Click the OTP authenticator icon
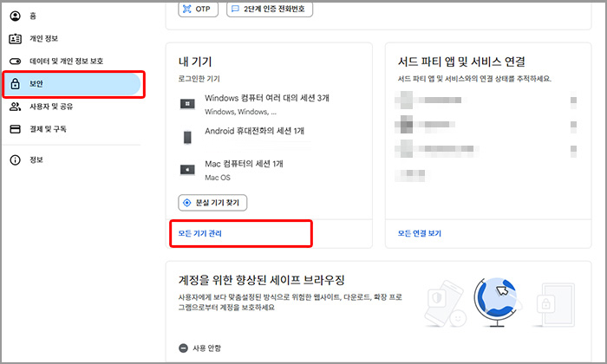This screenshot has height=364, width=607. pos(187,9)
